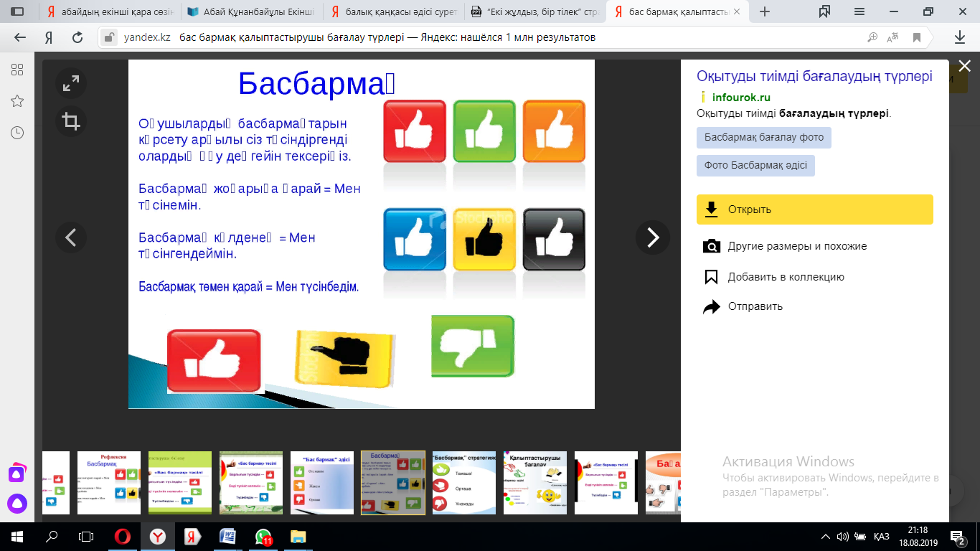980x551 pixels.
Task: Switch to tab 'Абай Құнанбайұлы Екінші'
Action: pyautogui.click(x=252, y=12)
